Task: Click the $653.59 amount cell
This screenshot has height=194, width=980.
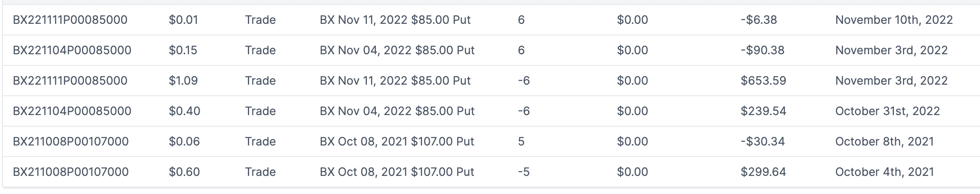Action: click(x=763, y=81)
